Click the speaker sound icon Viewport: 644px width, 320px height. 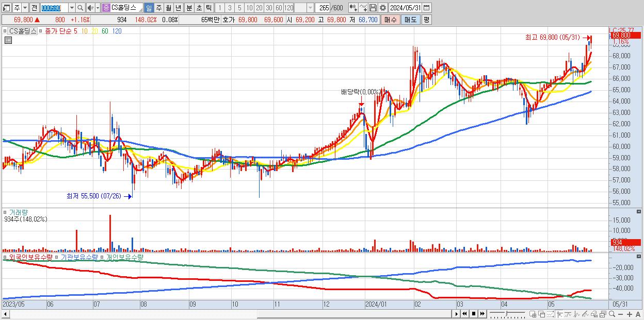point(90,8)
